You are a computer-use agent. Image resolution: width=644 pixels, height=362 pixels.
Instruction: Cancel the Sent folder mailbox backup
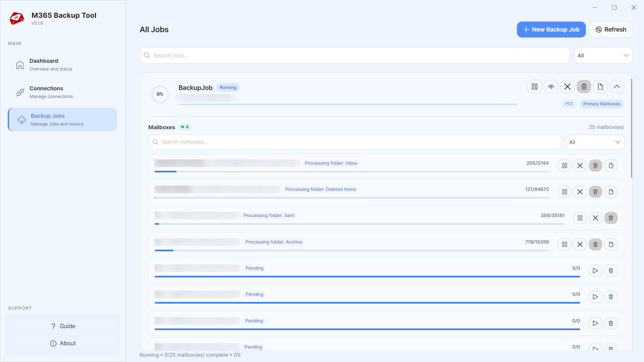[595, 218]
